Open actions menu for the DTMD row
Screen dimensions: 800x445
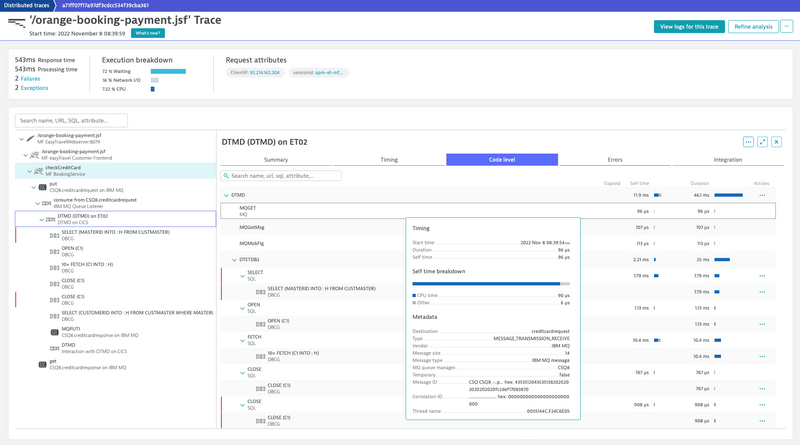coord(762,195)
